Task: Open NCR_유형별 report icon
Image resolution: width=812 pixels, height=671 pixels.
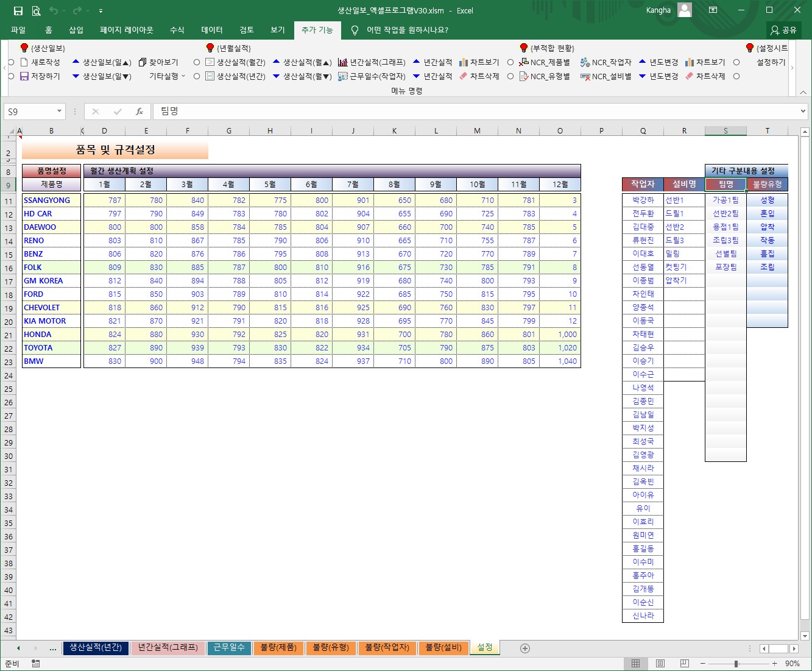Action: coord(523,76)
